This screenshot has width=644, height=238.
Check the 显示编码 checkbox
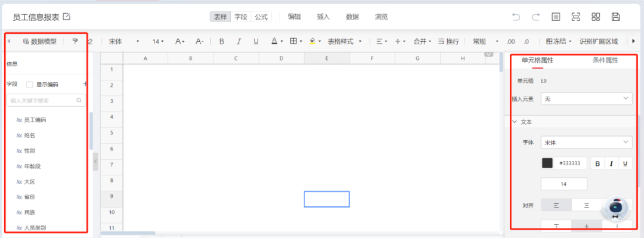(30, 84)
